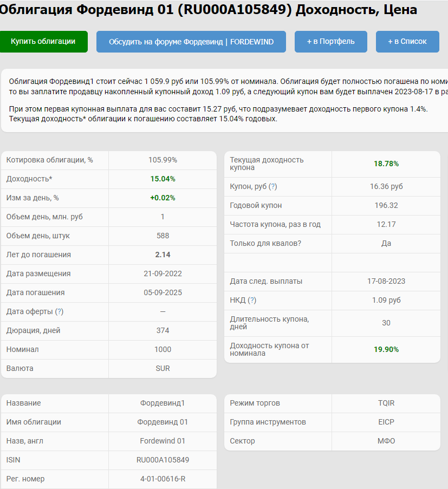Click the next payment date '17-08-2023'
Image resolution: width=448 pixels, height=489 pixels.
(386, 281)
